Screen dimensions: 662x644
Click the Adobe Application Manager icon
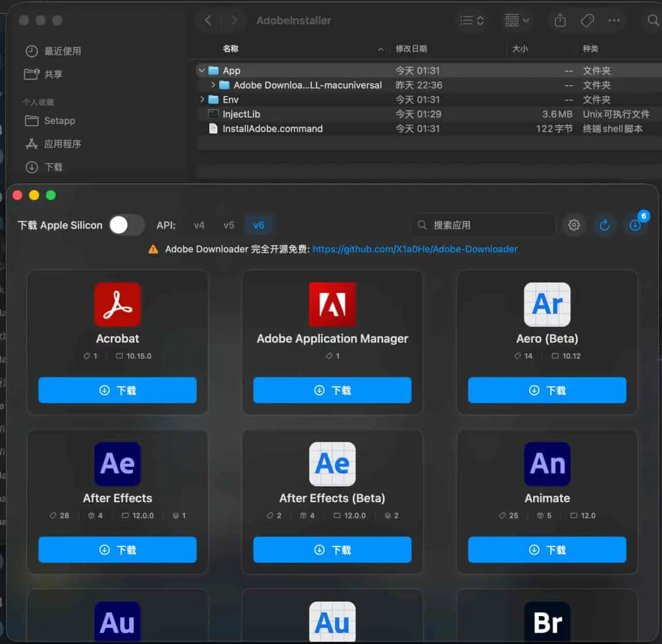click(x=332, y=304)
